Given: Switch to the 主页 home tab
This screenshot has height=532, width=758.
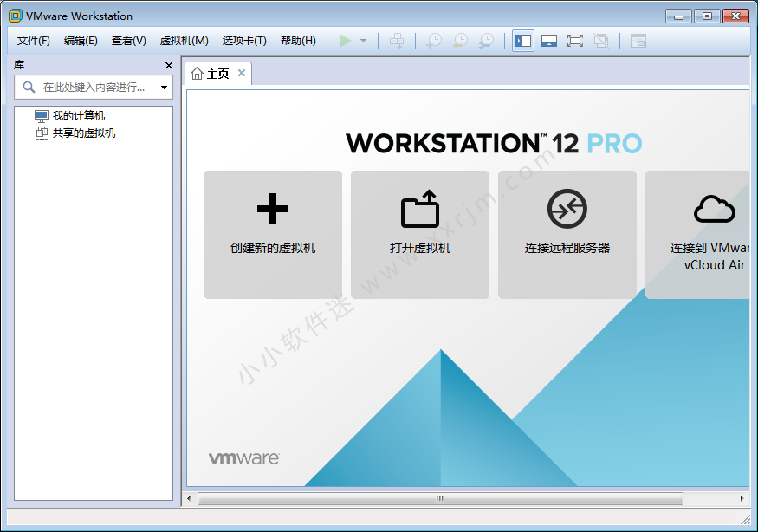Looking at the screenshot, I should (218, 74).
